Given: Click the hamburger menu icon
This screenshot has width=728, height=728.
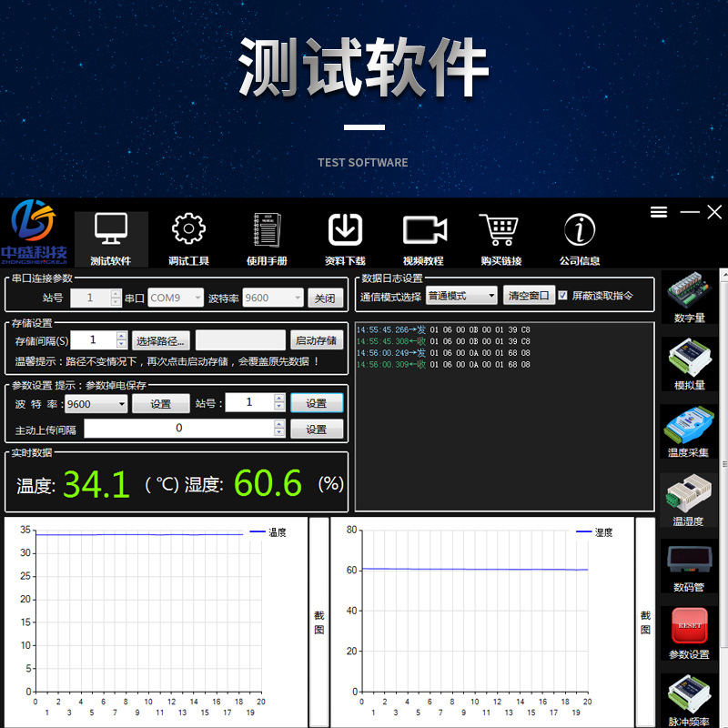Looking at the screenshot, I should [658, 212].
